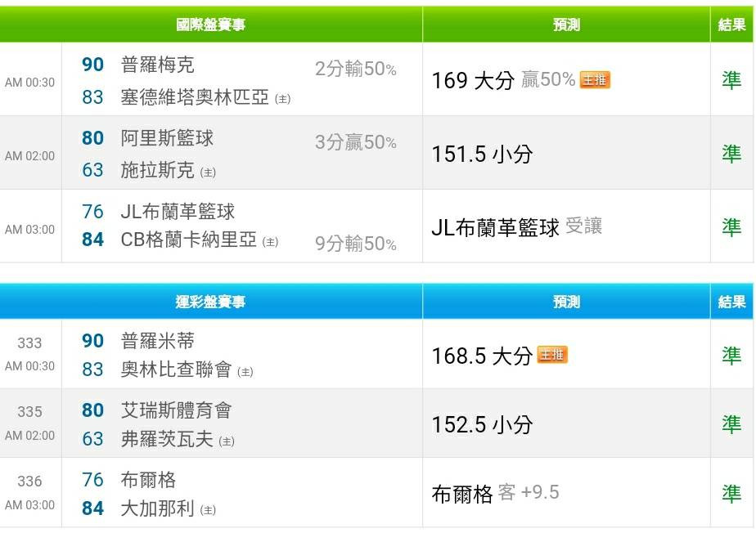Click the JL布蘭革籃球 受讓 prediction
756x533 pixels.
pyautogui.click(x=517, y=227)
